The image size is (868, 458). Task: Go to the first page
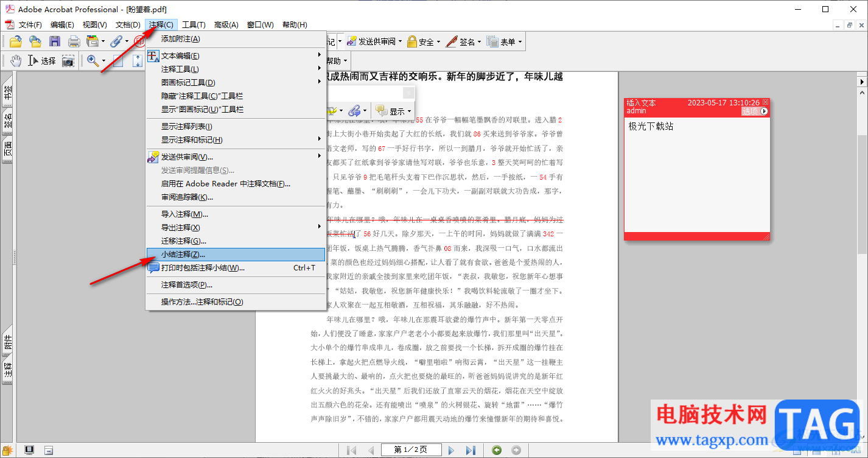352,450
